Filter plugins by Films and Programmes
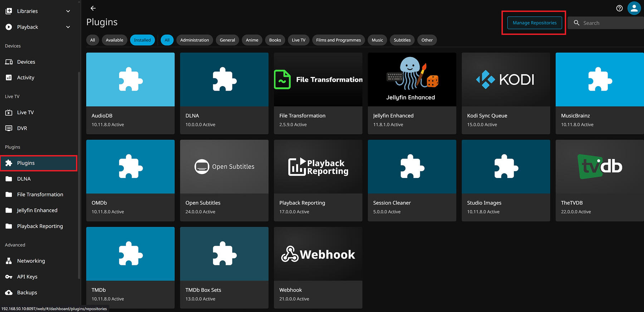 [338, 40]
